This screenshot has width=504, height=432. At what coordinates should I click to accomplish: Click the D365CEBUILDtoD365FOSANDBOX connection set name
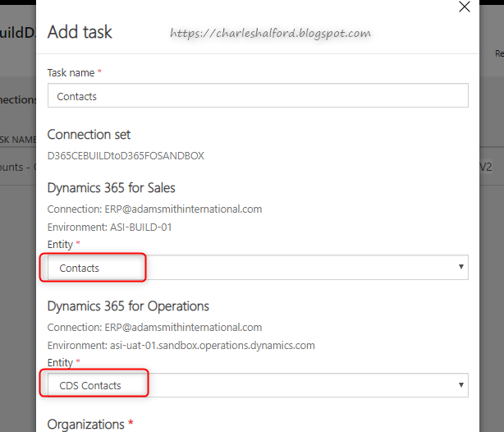[126, 155]
